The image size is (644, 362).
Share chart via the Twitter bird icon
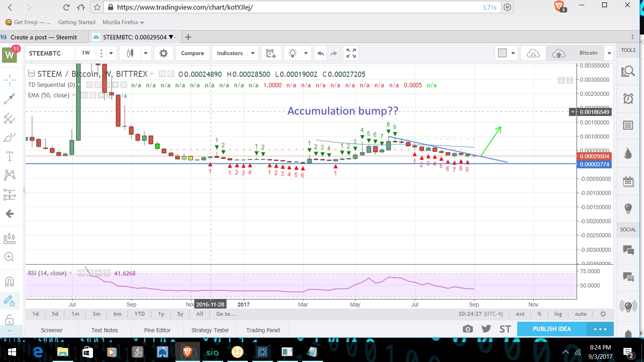(x=486, y=329)
